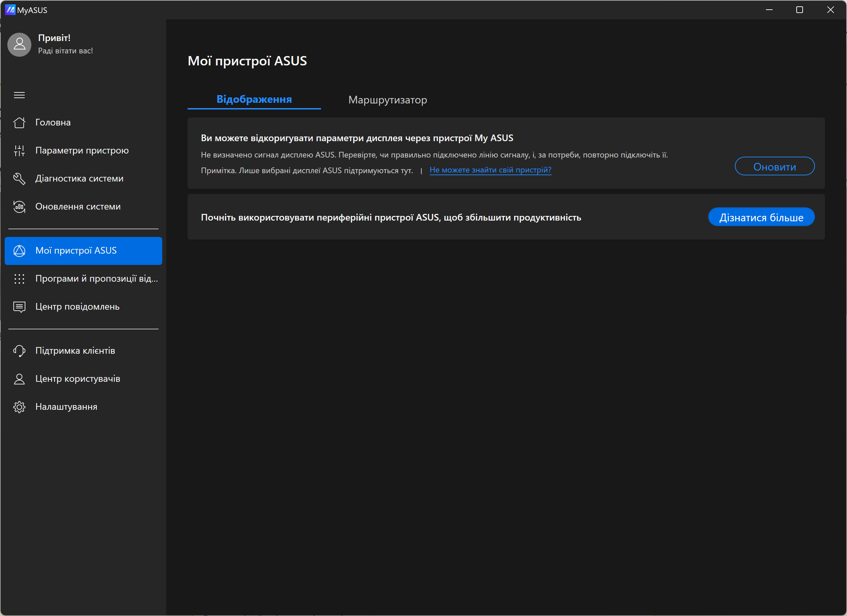Image resolution: width=847 pixels, height=616 pixels.
Task: Minimize the MyASUS window
Action: (x=769, y=10)
